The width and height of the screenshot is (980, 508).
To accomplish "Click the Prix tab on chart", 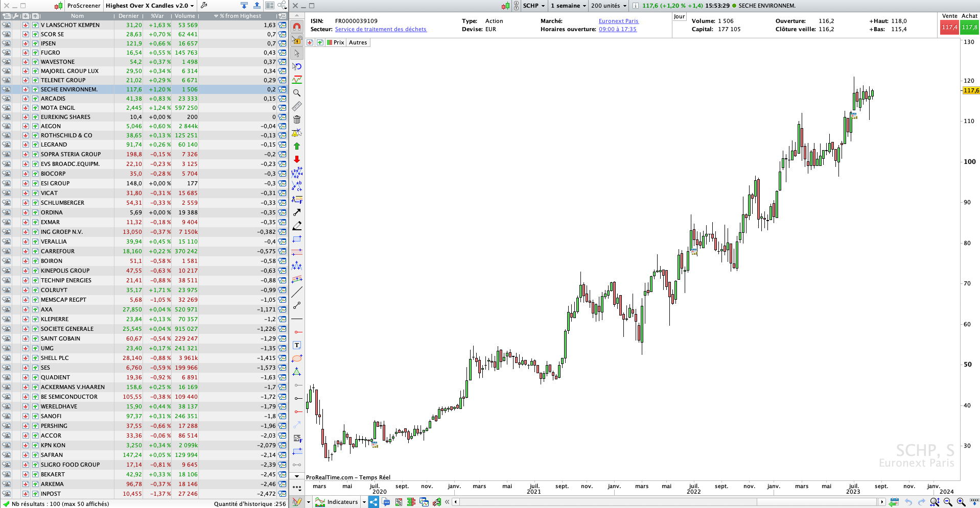I will 336,42.
